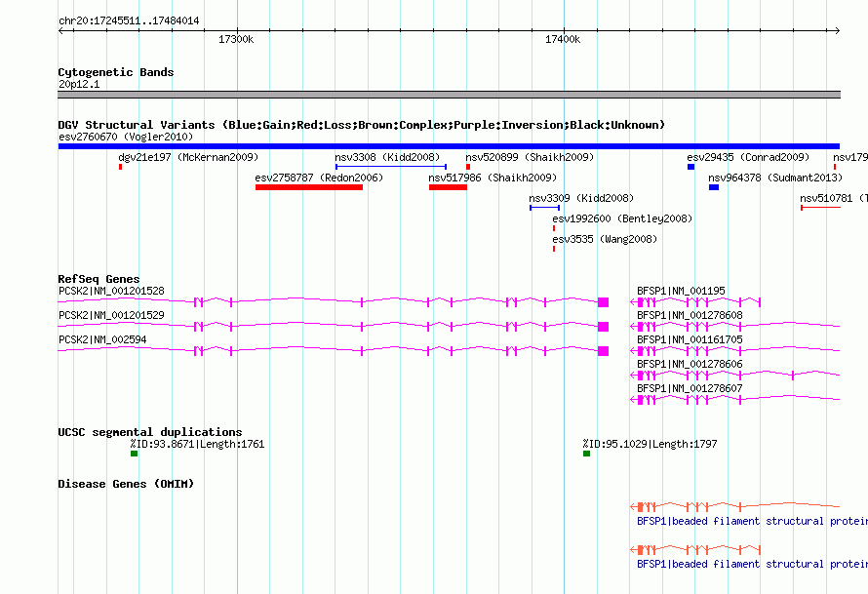Screen dimensions: 868x594
Task: Click the BFSP1 NM_001278606 gene model
Action: tap(735, 376)
